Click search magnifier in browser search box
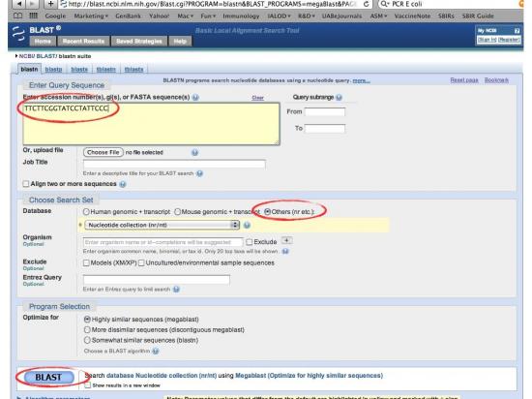The image size is (532, 399). pos(384,4)
